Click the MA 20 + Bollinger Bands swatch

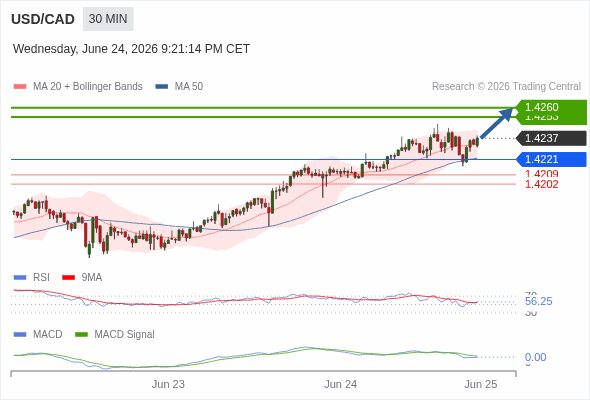click(20, 87)
